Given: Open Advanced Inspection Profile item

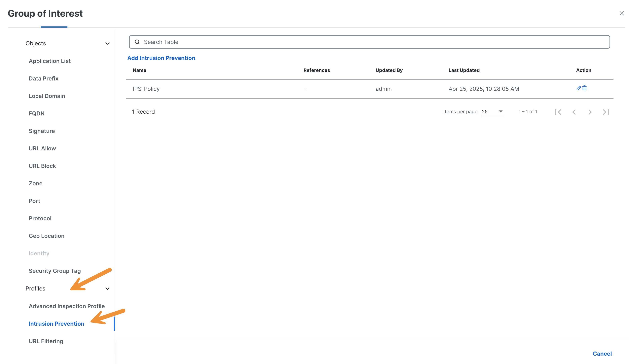Looking at the screenshot, I should pos(67,306).
